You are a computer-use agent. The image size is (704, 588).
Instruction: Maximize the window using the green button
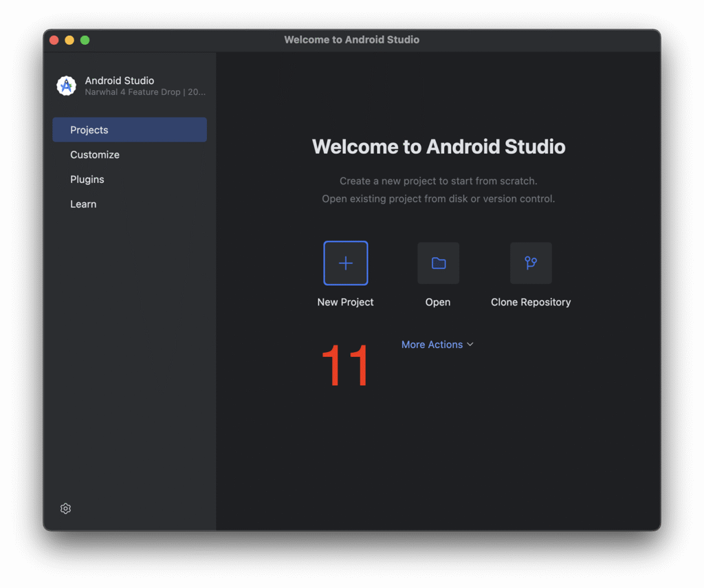[85, 40]
